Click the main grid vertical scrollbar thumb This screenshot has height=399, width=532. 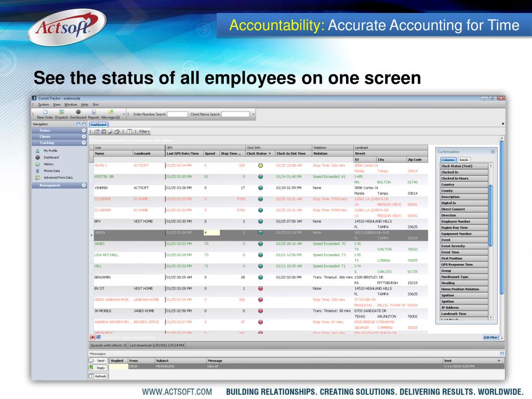point(502,217)
